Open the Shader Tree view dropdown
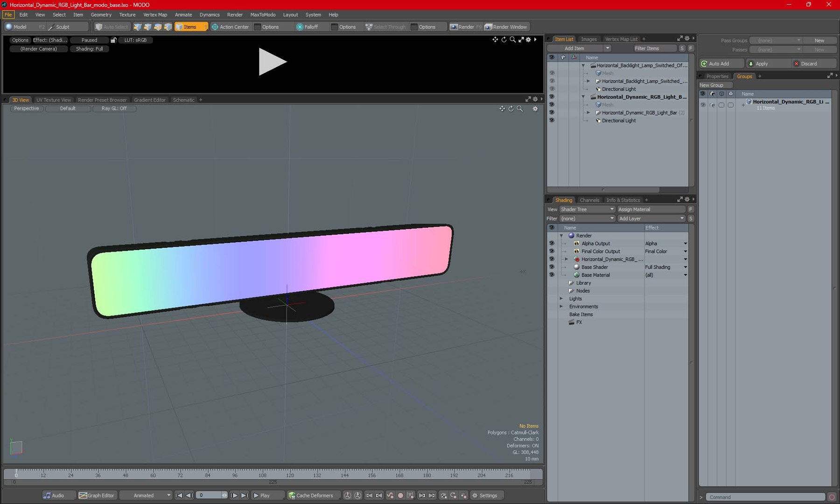 [588, 209]
